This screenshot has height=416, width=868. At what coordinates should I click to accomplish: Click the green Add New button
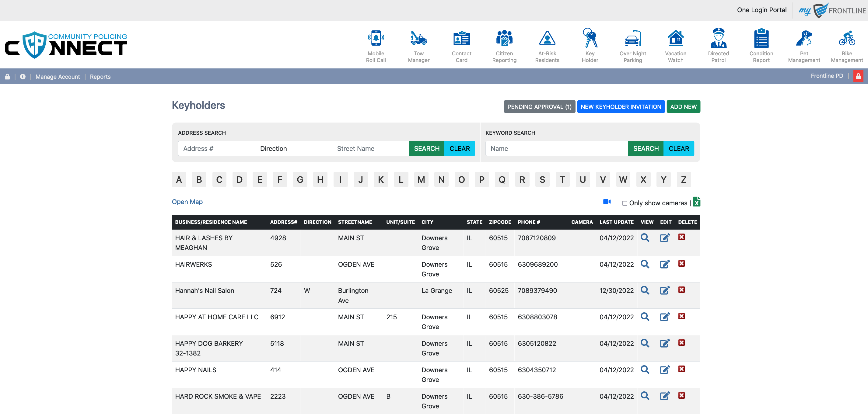[x=683, y=107]
